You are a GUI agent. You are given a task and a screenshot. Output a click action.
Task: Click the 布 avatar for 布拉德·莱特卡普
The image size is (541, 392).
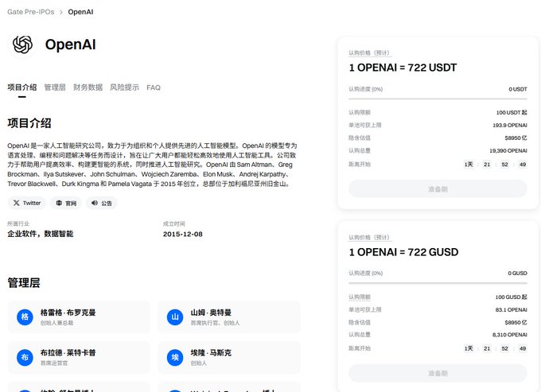point(25,357)
